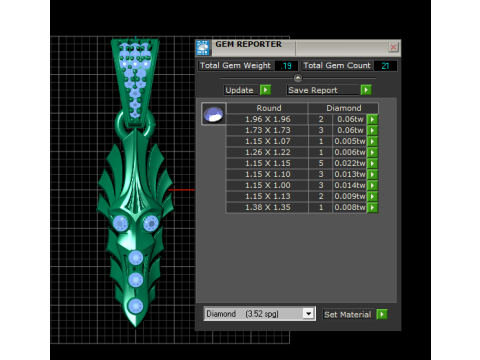Click the Total Gem Count label

coord(337,66)
